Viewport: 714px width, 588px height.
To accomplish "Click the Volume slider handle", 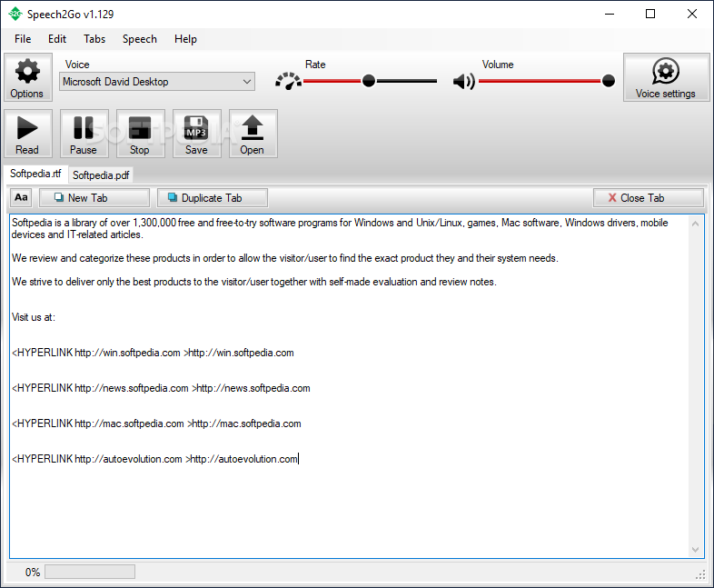I will pyautogui.click(x=609, y=81).
